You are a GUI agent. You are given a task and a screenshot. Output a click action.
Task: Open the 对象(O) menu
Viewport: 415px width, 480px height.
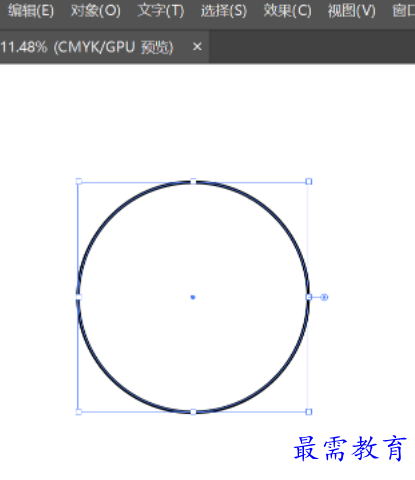coord(95,11)
